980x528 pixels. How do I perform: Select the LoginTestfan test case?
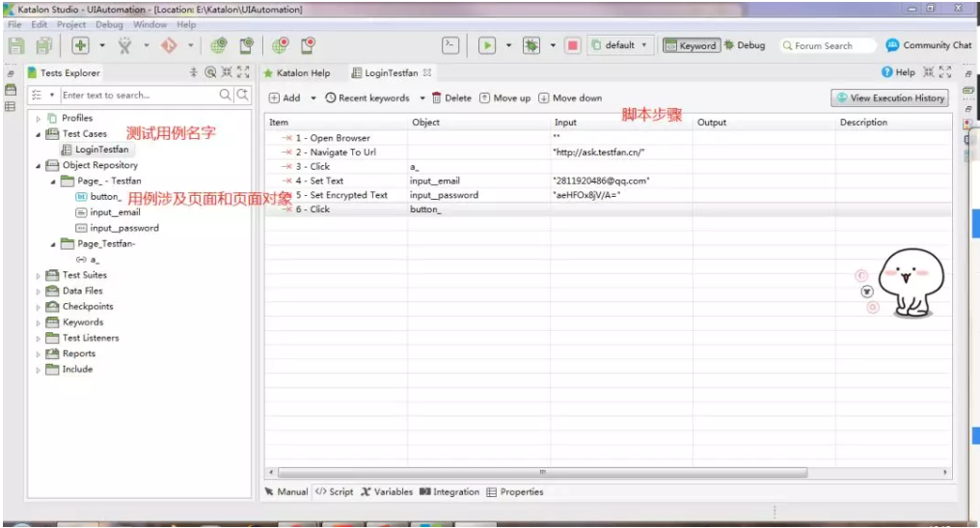point(95,150)
